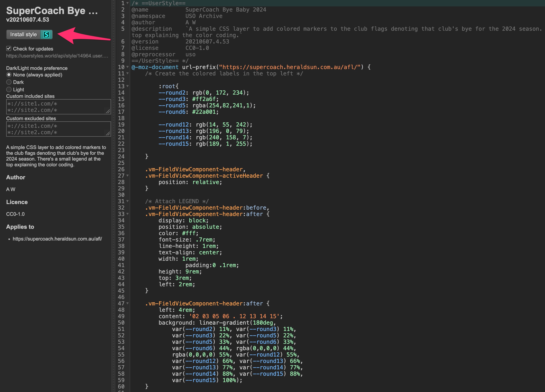545x392 pixels.
Task: Click the Licence heading
Action: pyautogui.click(x=17, y=202)
